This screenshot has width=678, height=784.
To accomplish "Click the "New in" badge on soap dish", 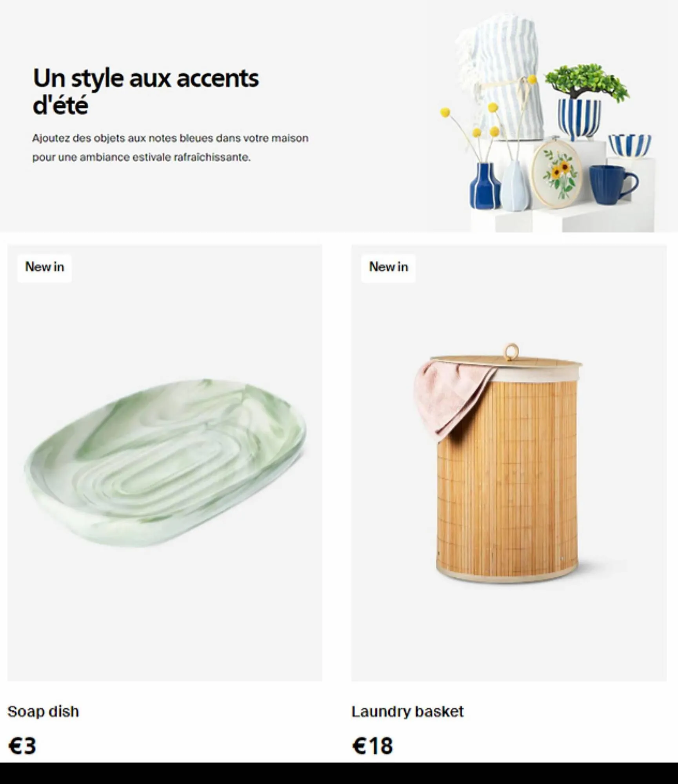I will click(x=44, y=267).
